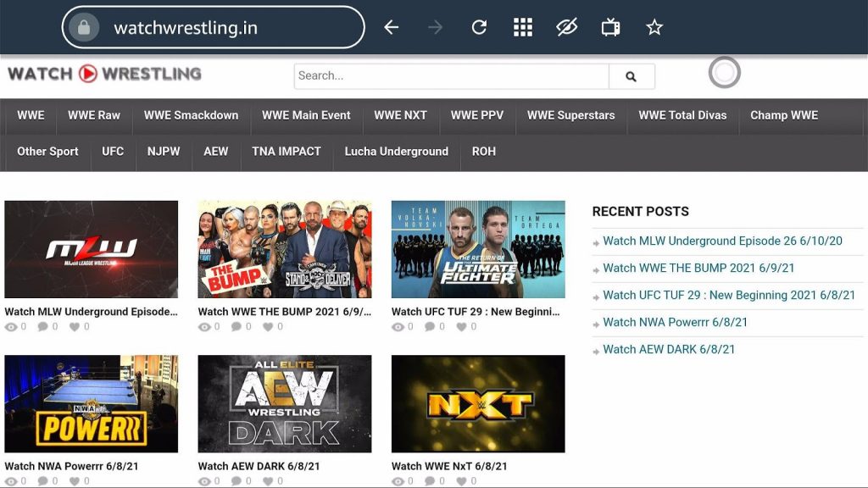Open recent post Watch NWA Powerrr 6/8/21

(x=676, y=322)
